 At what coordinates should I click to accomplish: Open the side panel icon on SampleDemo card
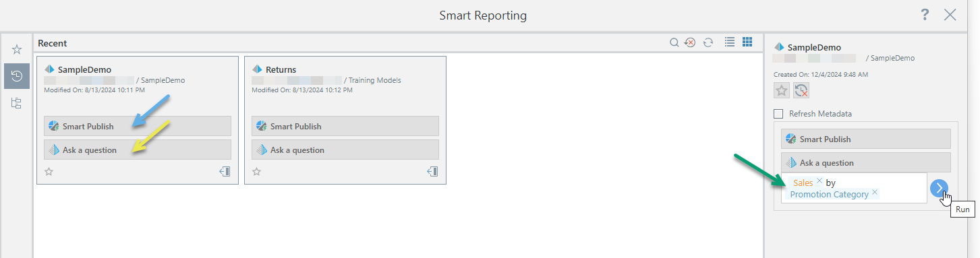click(x=225, y=172)
